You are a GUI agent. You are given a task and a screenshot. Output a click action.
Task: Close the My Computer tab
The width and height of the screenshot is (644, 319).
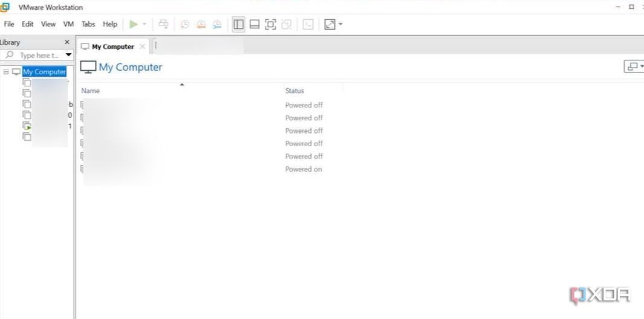(143, 47)
